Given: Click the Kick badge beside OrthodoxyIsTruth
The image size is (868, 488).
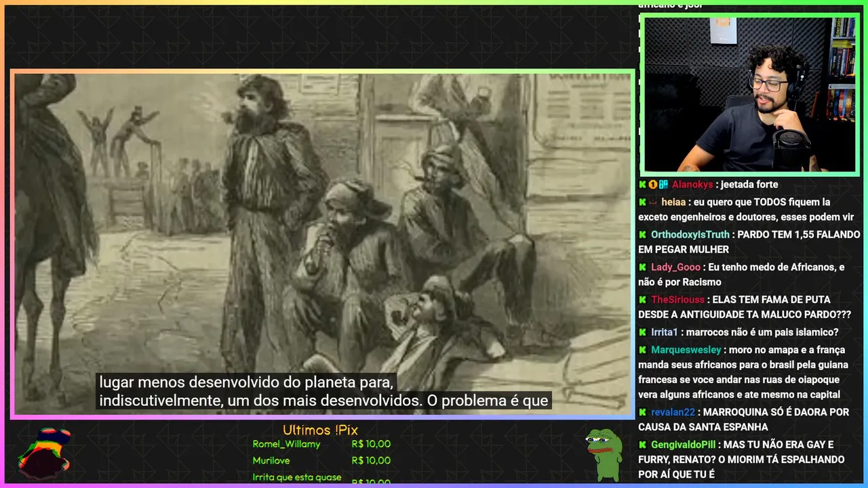Looking at the screenshot, I should coord(642,235).
